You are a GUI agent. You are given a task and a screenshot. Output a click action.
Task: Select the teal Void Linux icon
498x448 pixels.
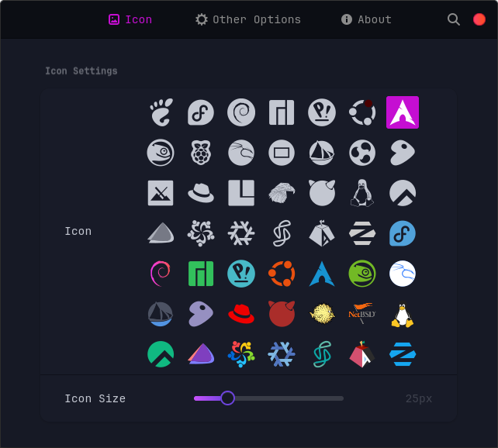point(322,354)
